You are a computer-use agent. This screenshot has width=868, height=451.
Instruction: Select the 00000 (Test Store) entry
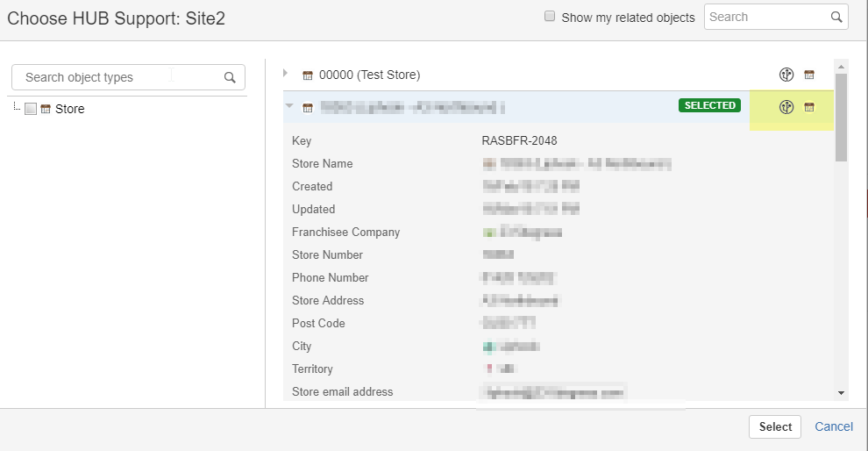(x=369, y=75)
